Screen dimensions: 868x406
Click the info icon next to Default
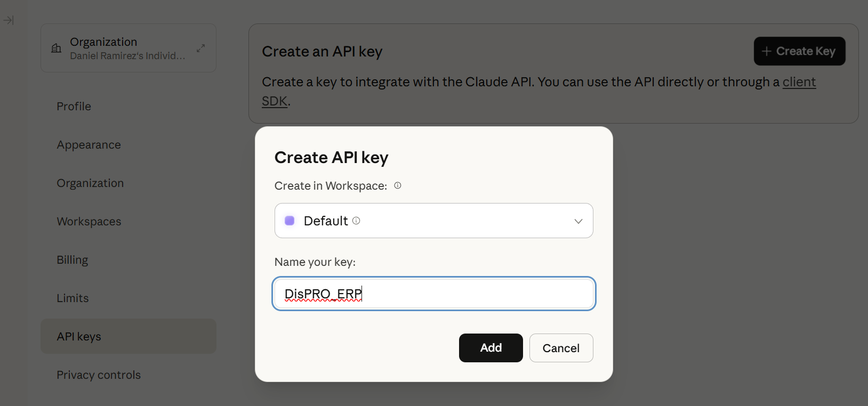tap(356, 221)
